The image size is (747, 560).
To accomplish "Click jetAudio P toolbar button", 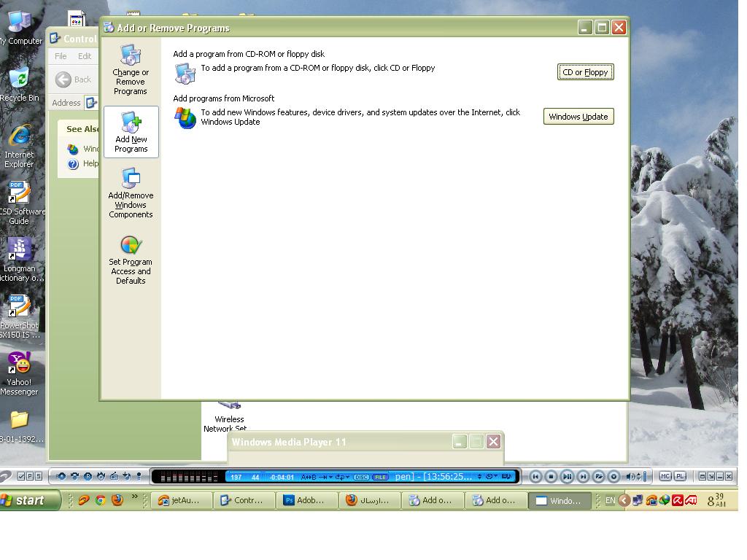I will click(29, 476).
